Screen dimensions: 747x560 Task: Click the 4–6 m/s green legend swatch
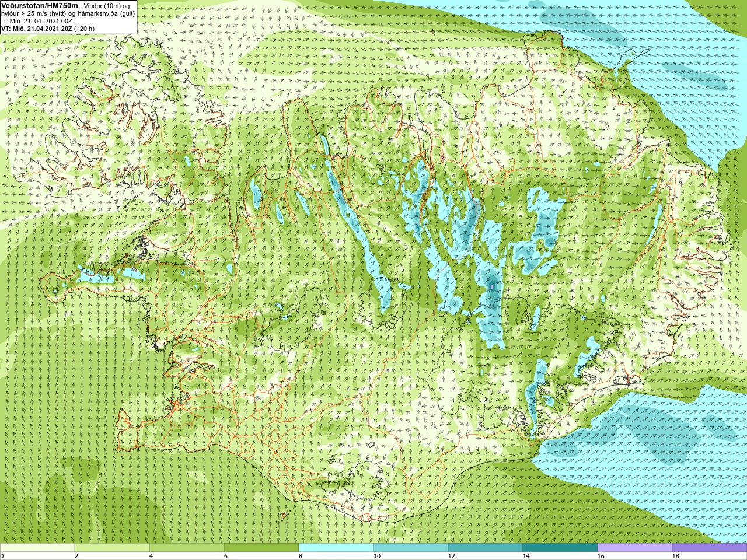point(187,548)
